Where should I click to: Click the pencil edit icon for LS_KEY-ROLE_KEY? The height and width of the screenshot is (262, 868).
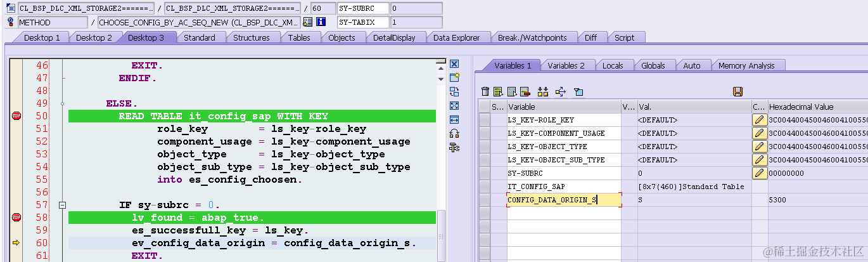(759, 120)
